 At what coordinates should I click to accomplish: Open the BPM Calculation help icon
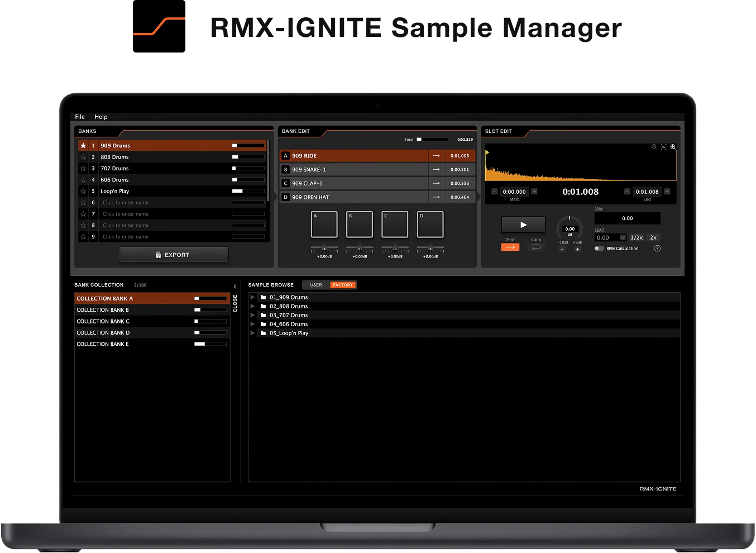click(657, 249)
